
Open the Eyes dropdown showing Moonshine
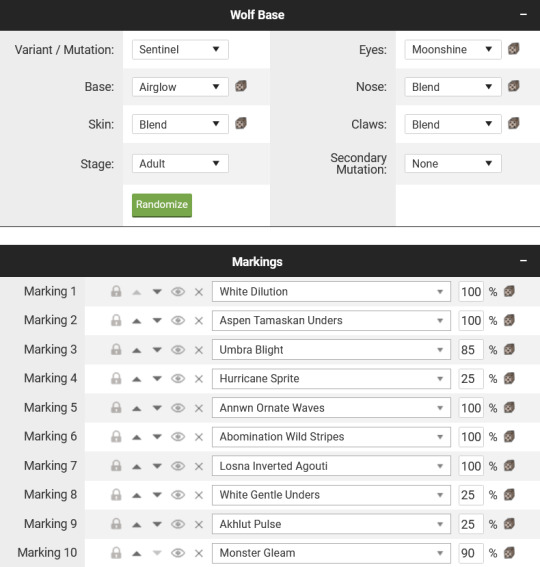click(453, 50)
